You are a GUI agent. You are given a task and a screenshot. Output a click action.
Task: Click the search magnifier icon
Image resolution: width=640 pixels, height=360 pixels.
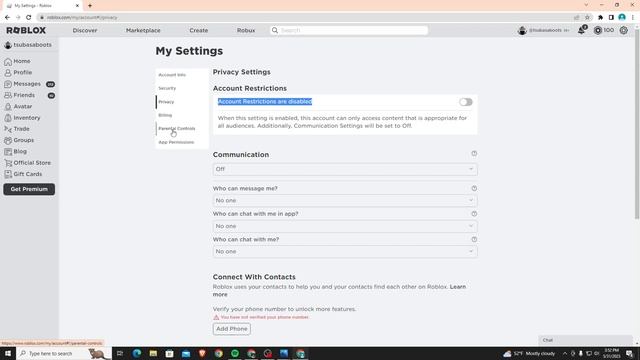[x=275, y=30]
